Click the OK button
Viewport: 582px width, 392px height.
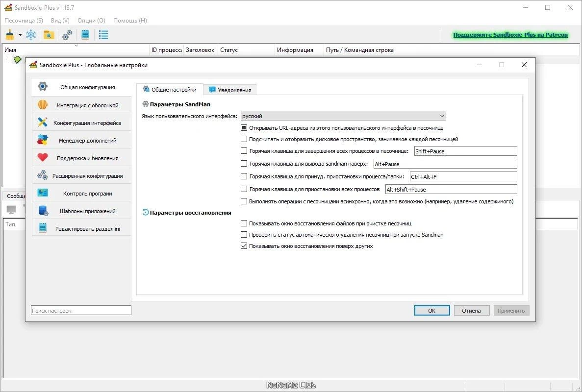432,310
